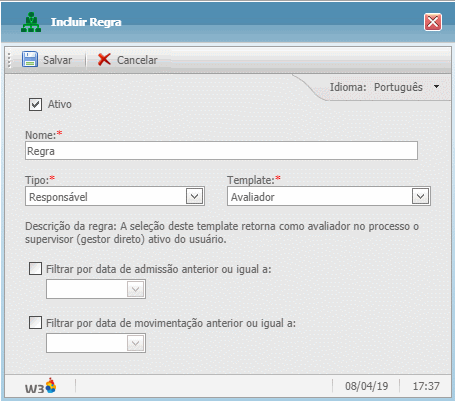Viewport: 455px width, 401px height.
Task: Open the Template dropdown arrow
Action: coord(420,196)
